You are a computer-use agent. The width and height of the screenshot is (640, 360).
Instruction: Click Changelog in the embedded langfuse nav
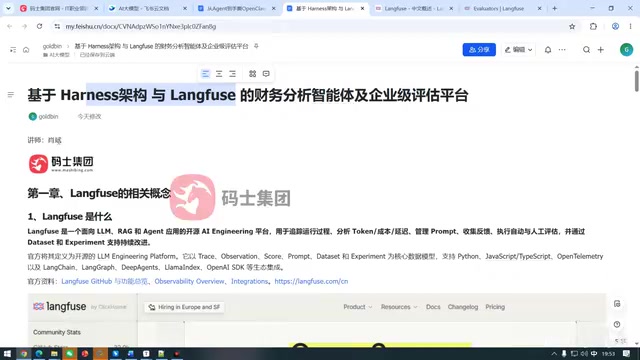click(x=462, y=307)
